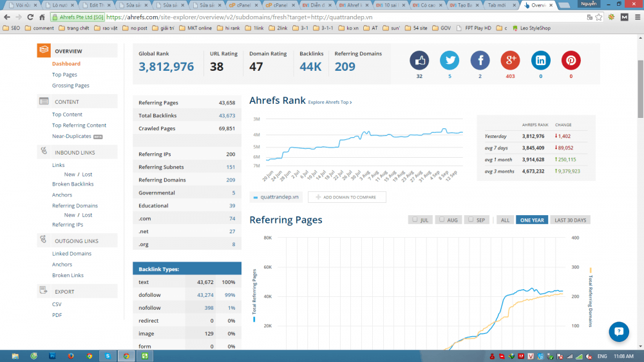Click the quattrandep.vn blue legend swatch
Viewport: 644px width, 362px height.
click(x=256, y=197)
